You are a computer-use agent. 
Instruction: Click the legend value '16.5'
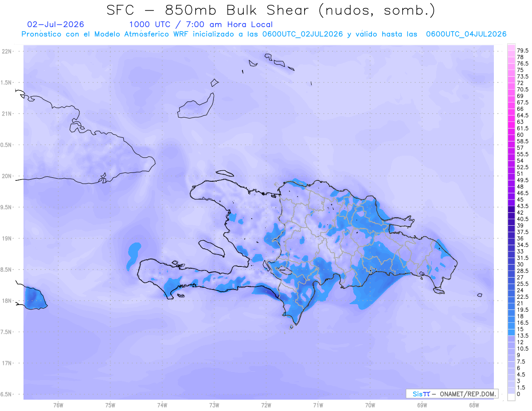(x=523, y=323)
